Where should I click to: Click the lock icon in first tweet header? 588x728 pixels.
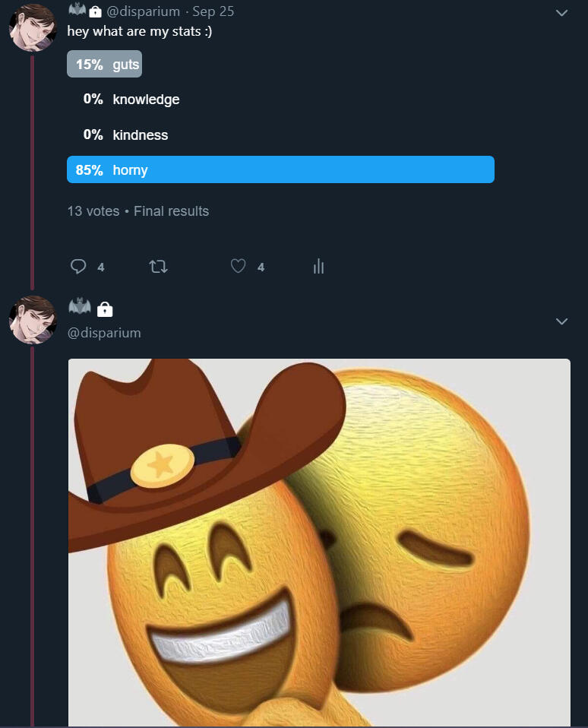(95, 11)
